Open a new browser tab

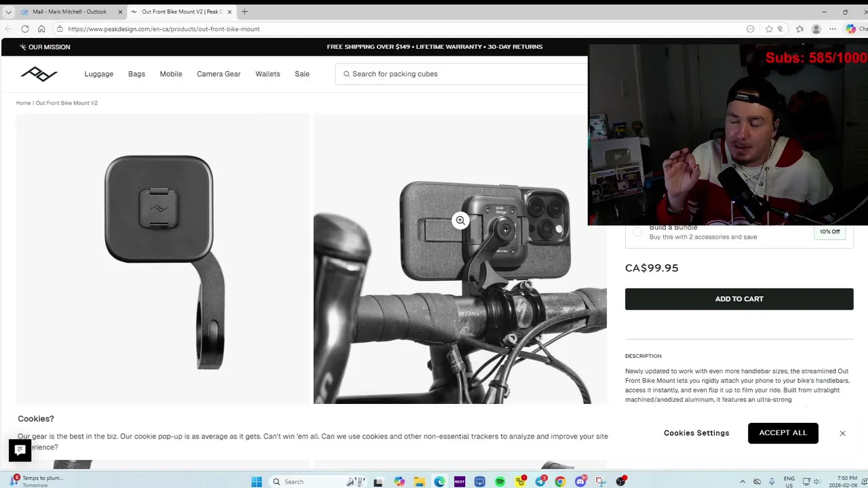[x=245, y=12]
